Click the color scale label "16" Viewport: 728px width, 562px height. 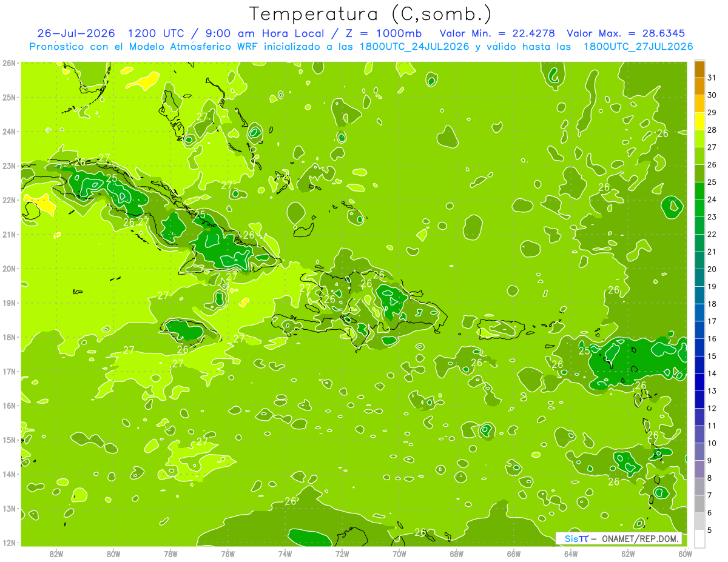712,339
